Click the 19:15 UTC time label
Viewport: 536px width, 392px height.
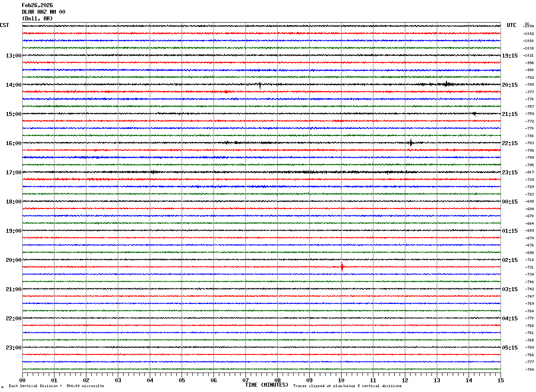pos(510,56)
